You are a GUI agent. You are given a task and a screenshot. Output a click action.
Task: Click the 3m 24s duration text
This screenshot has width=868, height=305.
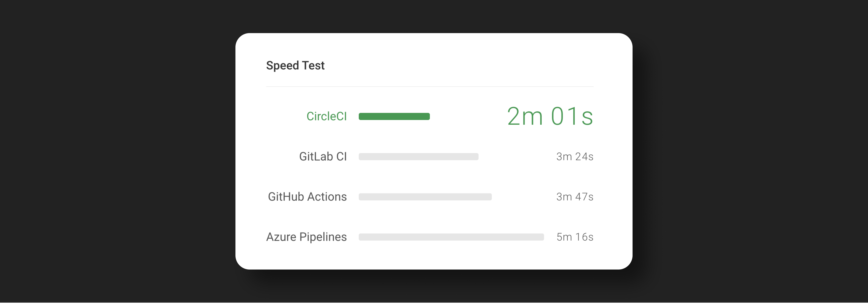coord(575,157)
